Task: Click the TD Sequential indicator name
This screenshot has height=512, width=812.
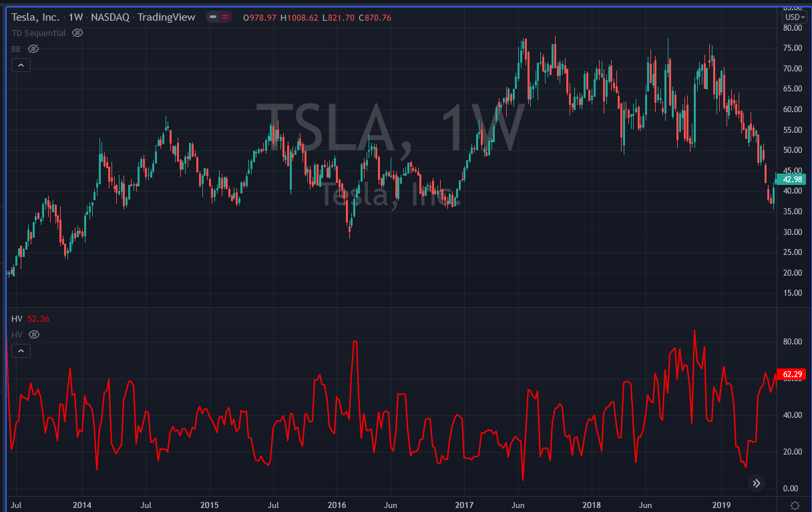Action: pos(39,33)
